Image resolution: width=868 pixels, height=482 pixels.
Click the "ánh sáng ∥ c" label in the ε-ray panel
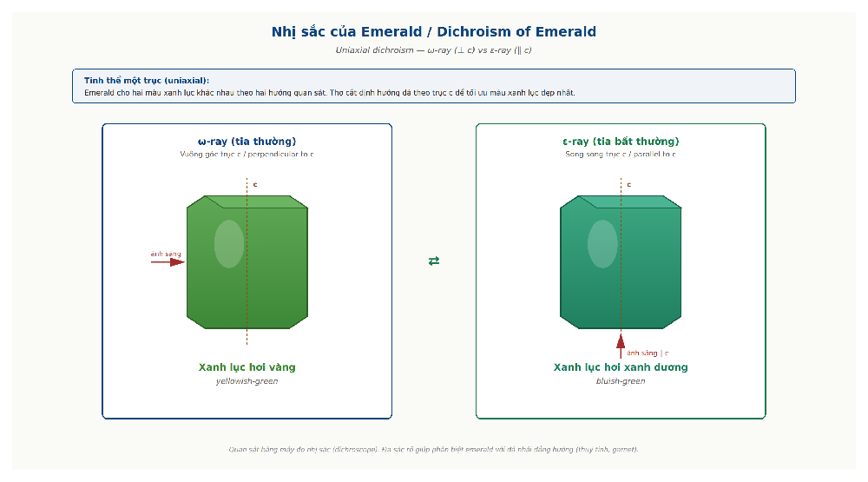coord(648,353)
